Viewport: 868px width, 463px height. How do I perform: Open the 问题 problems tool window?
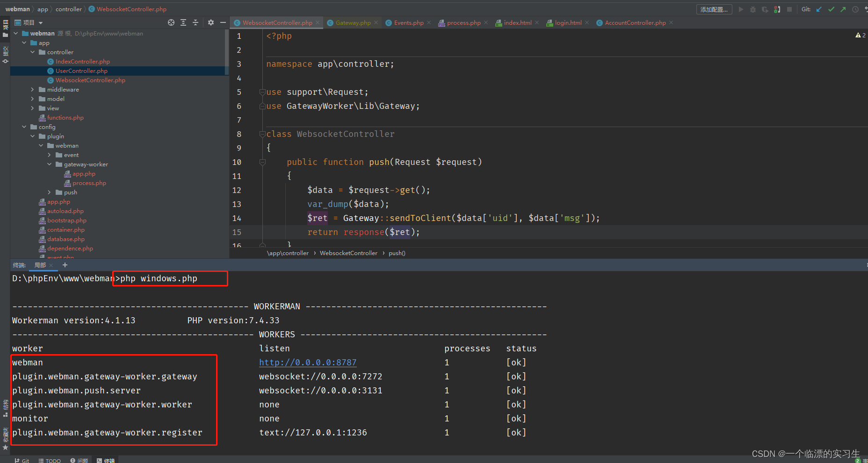79,460
